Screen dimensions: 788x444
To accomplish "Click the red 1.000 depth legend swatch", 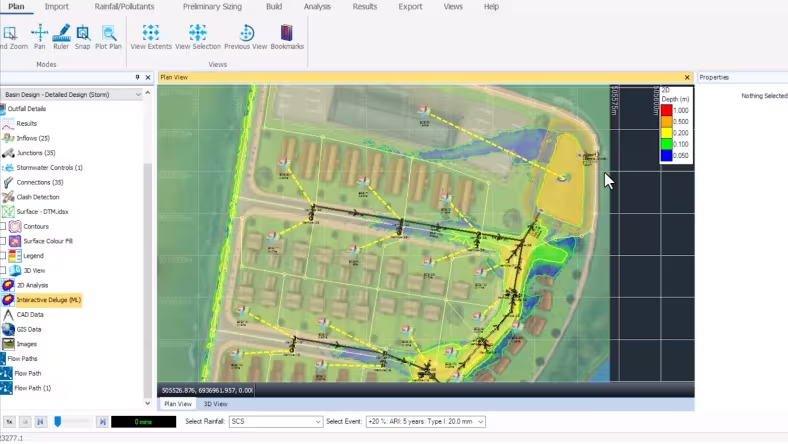I will pyautogui.click(x=666, y=110).
